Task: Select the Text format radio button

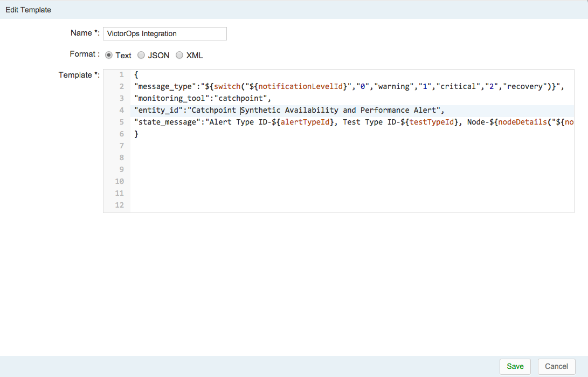Action: pyautogui.click(x=109, y=55)
